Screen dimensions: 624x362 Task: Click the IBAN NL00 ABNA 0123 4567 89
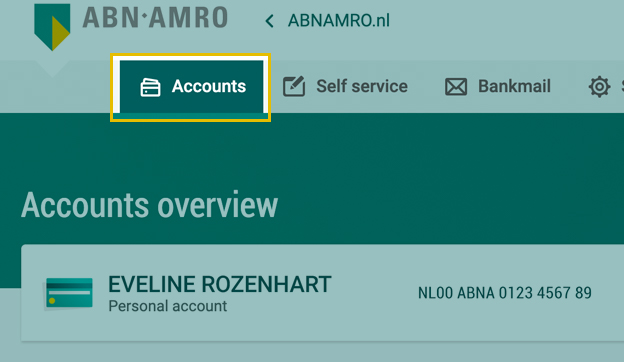505,293
